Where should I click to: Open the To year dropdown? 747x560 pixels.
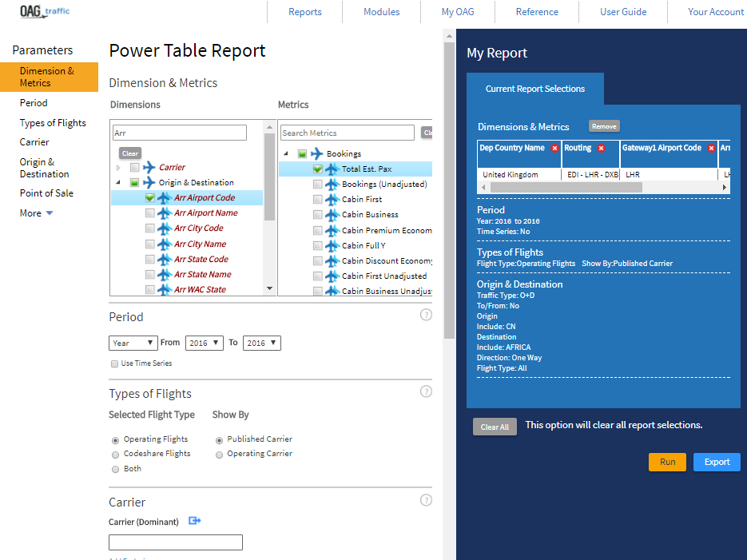click(x=261, y=343)
